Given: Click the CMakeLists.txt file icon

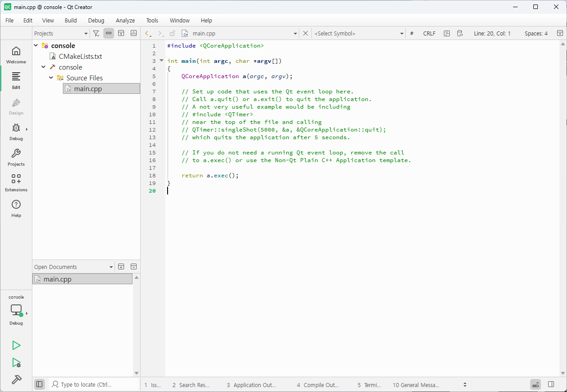Looking at the screenshot, I should point(53,57).
